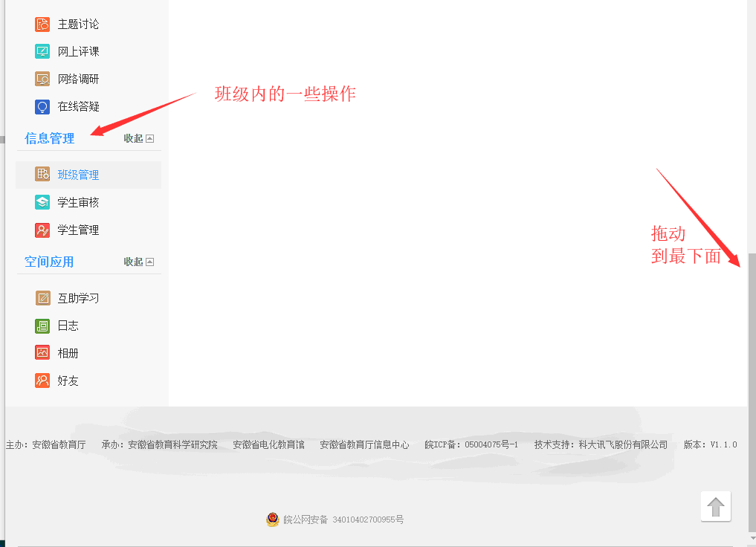The image size is (756, 547).
Task: Click the 好友 orange friends icon
Action: coord(42,381)
